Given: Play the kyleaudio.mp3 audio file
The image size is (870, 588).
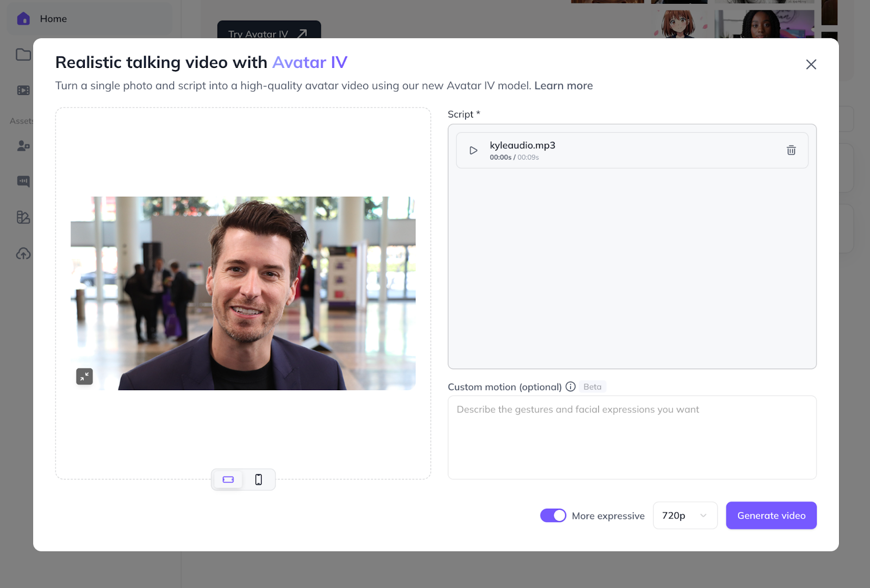Looking at the screenshot, I should click(473, 151).
